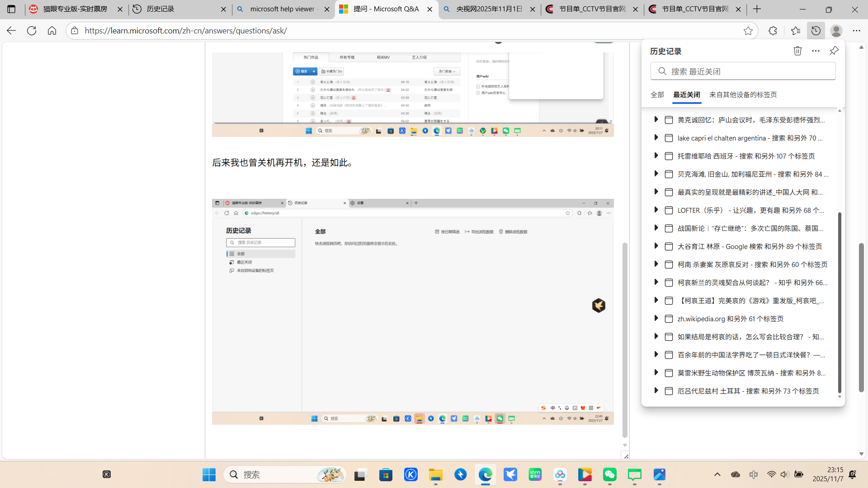This screenshot has width=868, height=488.
Task: Open the browser History toolbar button
Action: [816, 31]
